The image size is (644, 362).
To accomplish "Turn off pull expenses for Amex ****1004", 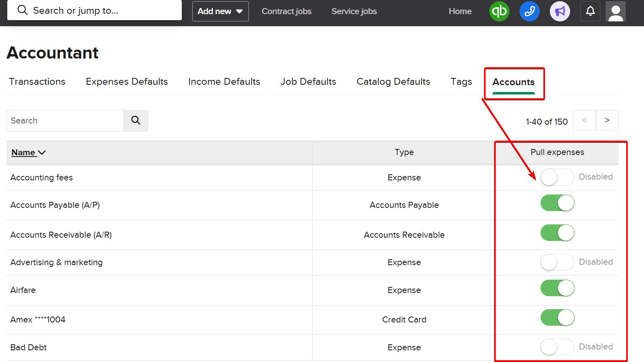I will click(557, 318).
